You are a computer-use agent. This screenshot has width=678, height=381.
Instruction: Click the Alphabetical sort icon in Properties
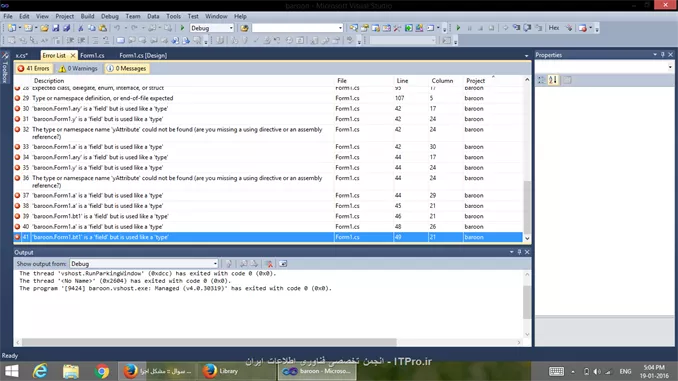(553, 80)
